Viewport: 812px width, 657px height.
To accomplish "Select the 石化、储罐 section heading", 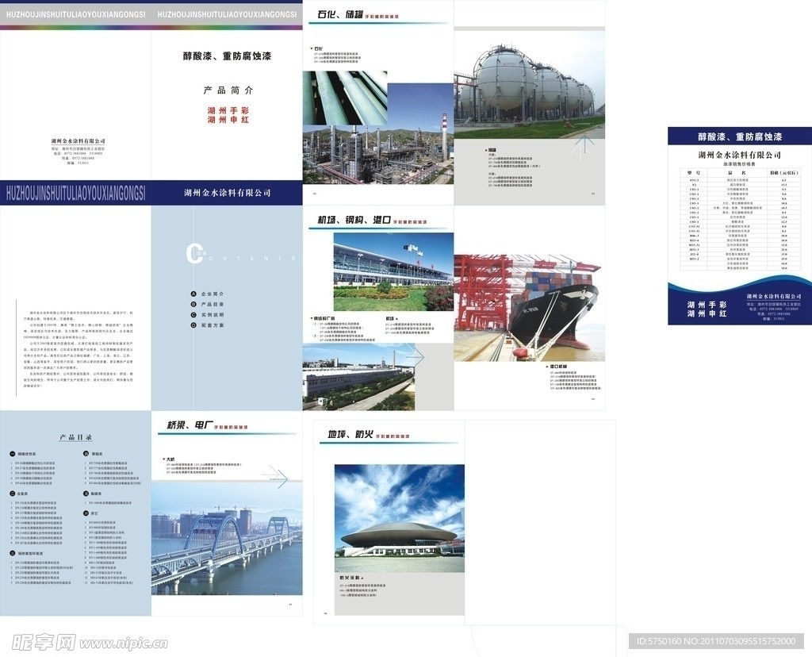I will 339,16.
